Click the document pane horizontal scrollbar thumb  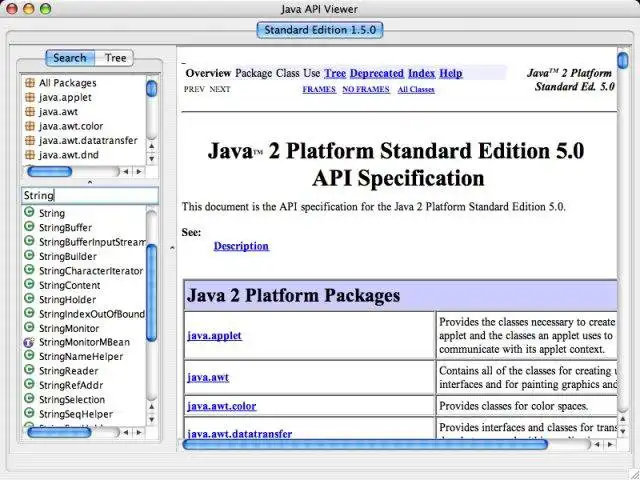[365, 444]
